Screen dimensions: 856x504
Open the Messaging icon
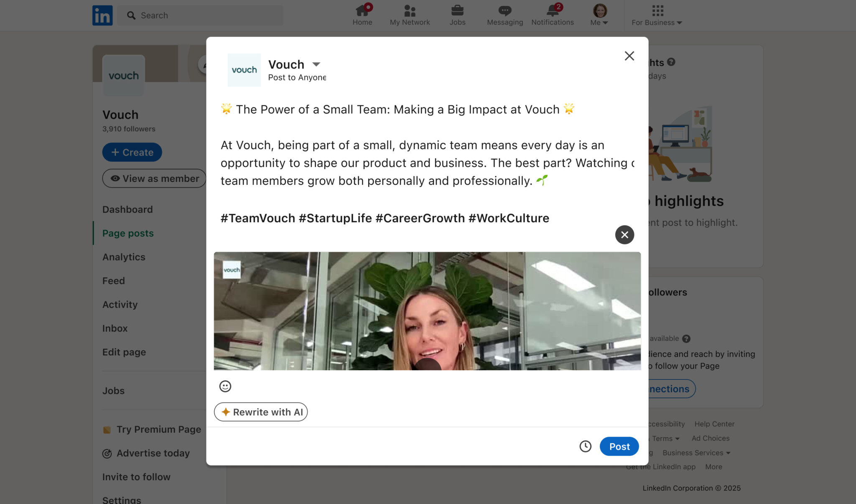pyautogui.click(x=505, y=15)
